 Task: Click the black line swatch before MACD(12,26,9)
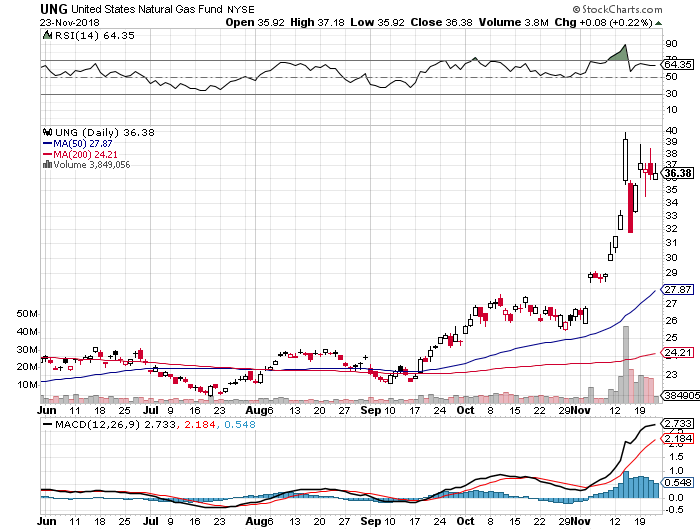[x=47, y=424]
